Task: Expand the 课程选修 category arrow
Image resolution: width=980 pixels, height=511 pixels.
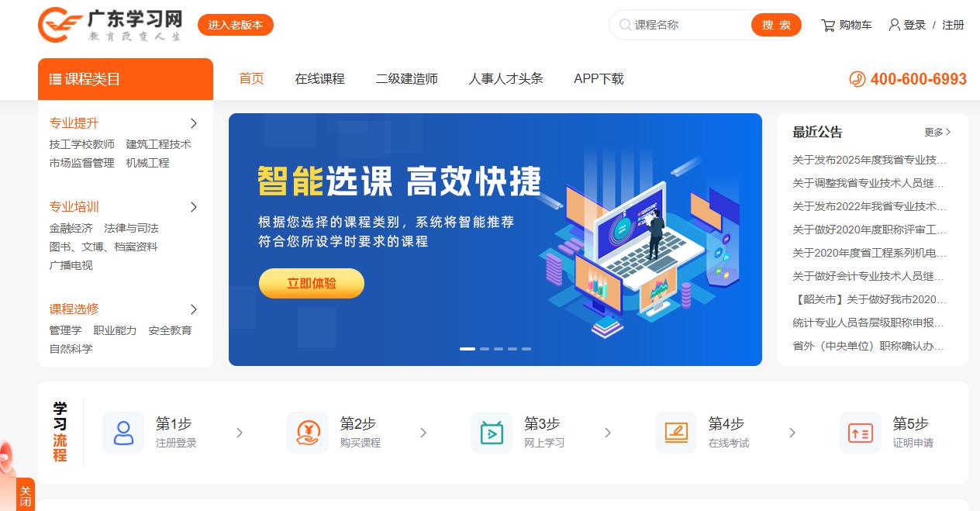Action: (x=194, y=309)
